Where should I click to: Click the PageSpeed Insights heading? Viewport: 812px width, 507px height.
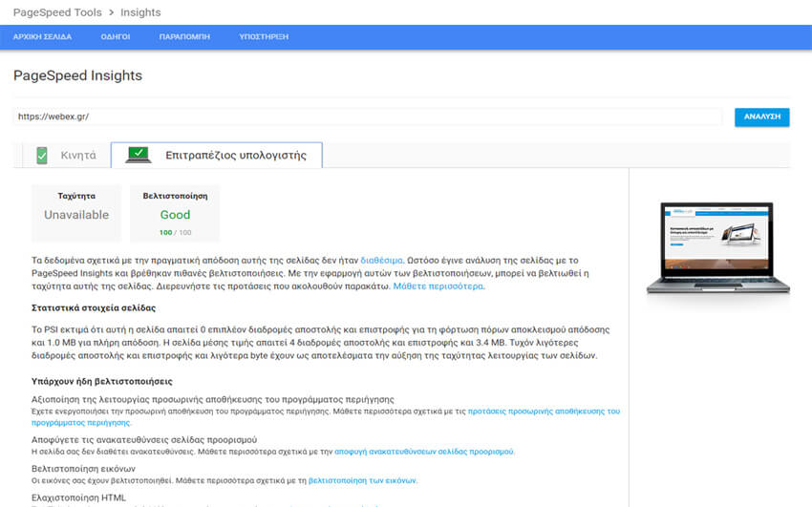[77, 75]
